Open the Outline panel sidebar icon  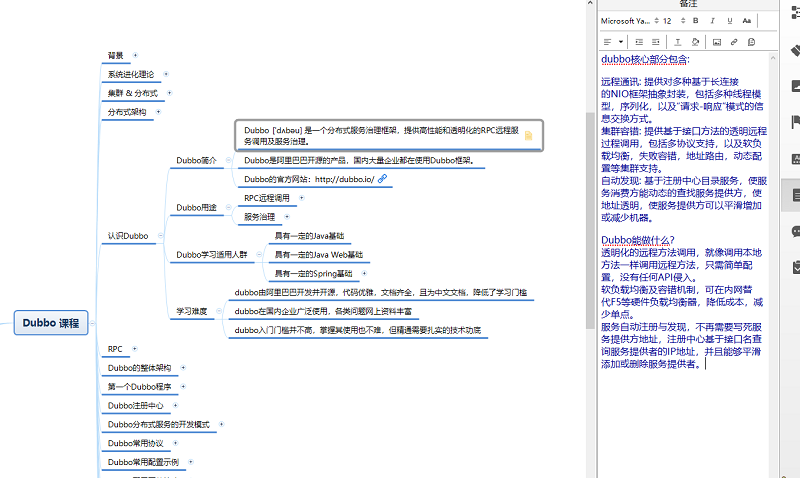point(794,12)
